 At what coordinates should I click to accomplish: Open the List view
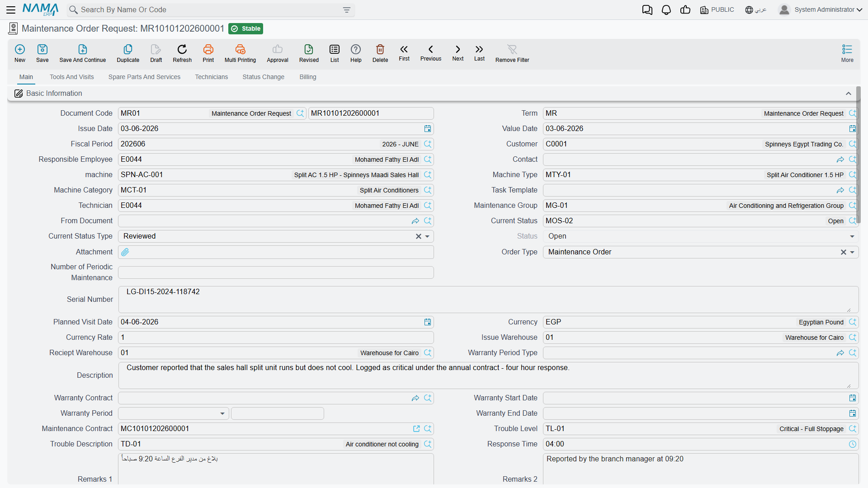335,53
